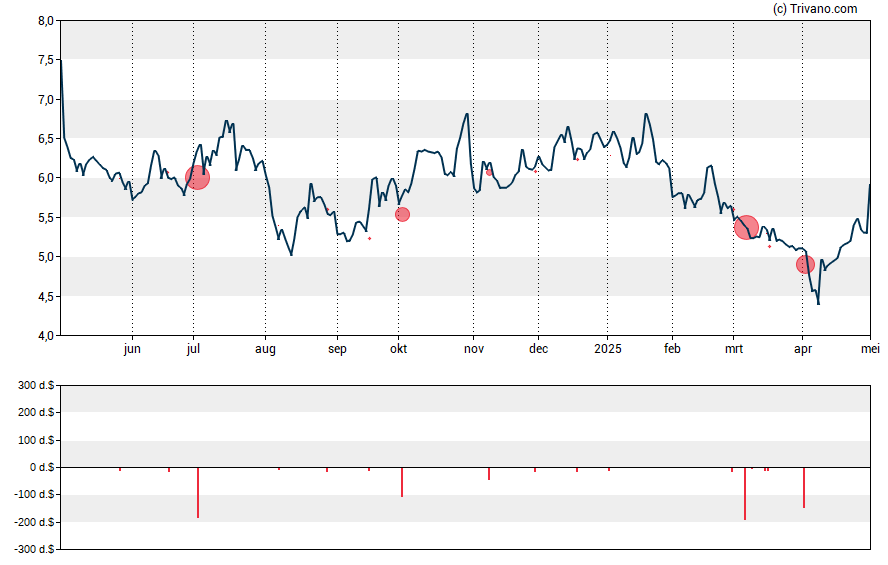
Task: Click the '7,5' price axis label
Action: pos(46,60)
